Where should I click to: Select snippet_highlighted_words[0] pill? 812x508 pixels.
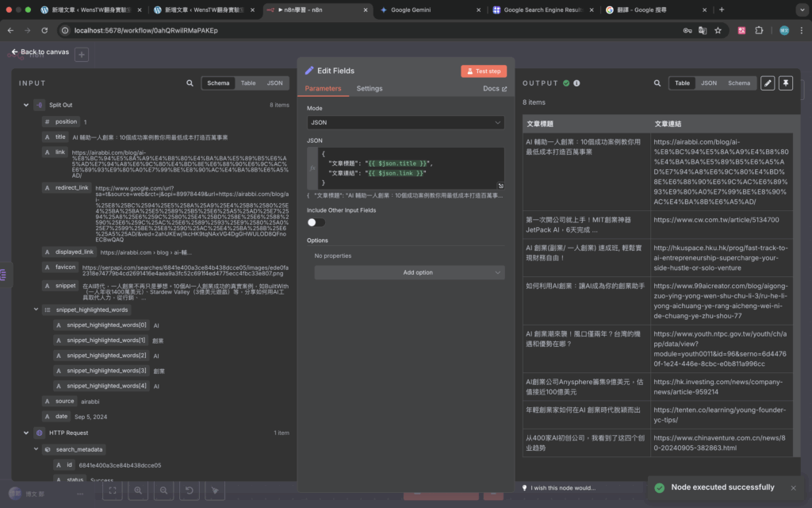click(101, 325)
